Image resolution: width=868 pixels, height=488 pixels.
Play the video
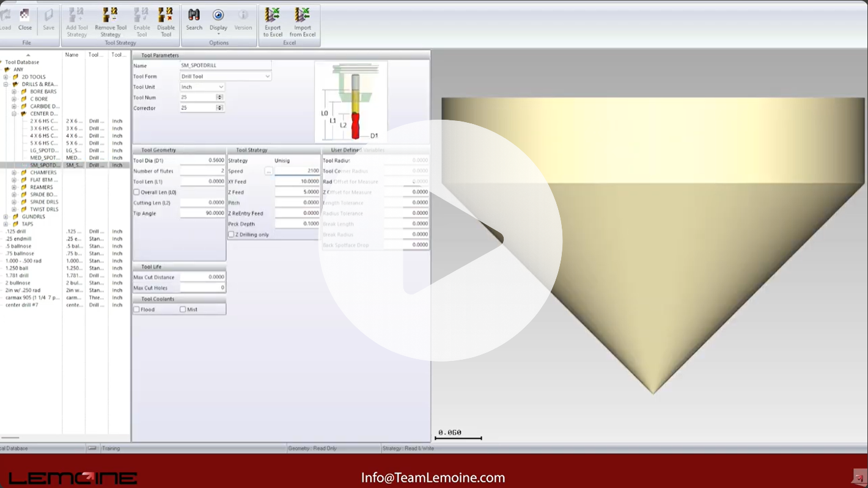coord(440,239)
